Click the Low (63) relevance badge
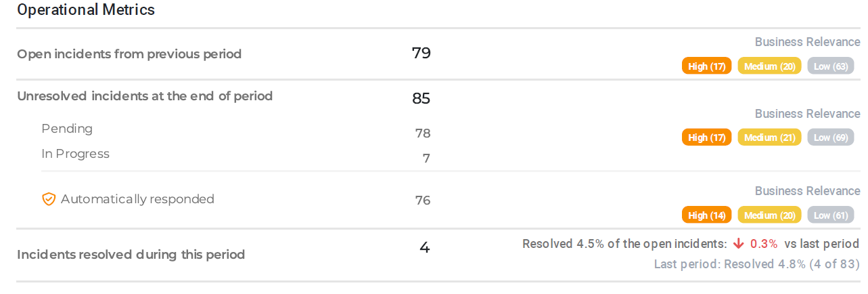Screen dimensions: 868x294 [830, 66]
